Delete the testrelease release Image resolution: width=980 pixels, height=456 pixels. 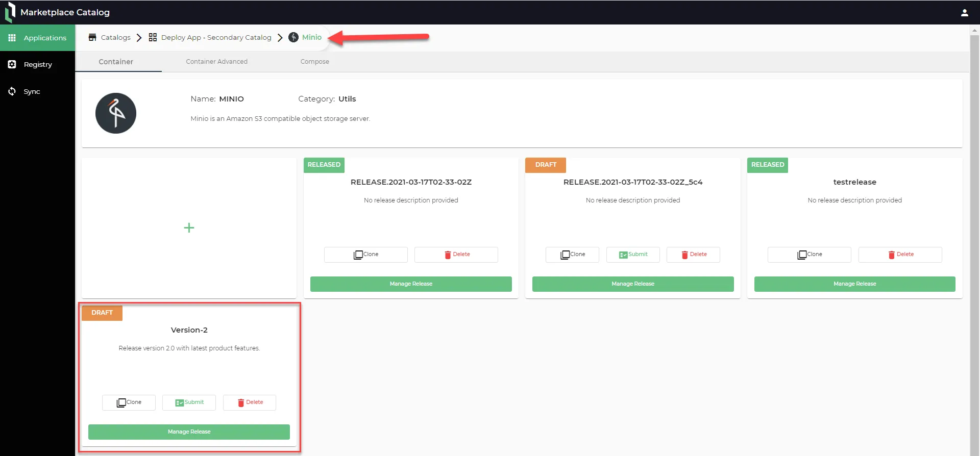[x=900, y=255]
